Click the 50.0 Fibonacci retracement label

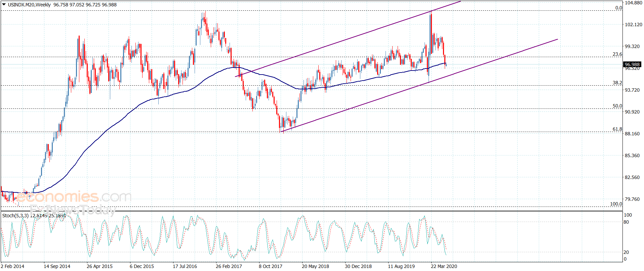click(617, 106)
